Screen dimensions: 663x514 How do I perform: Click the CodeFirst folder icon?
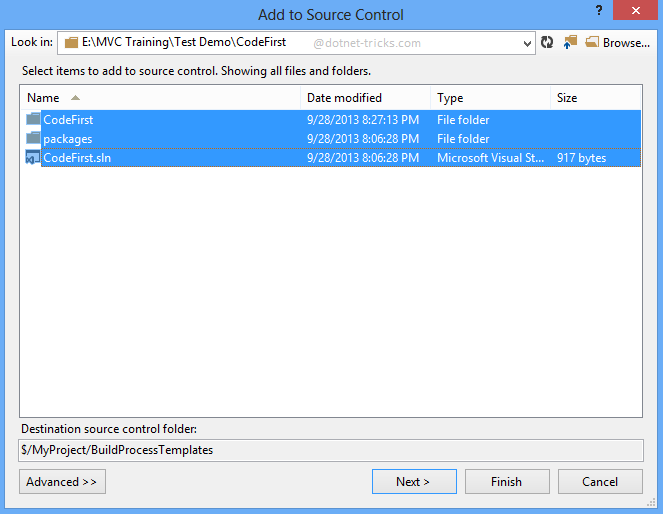pyautogui.click(x=34, y=120)
